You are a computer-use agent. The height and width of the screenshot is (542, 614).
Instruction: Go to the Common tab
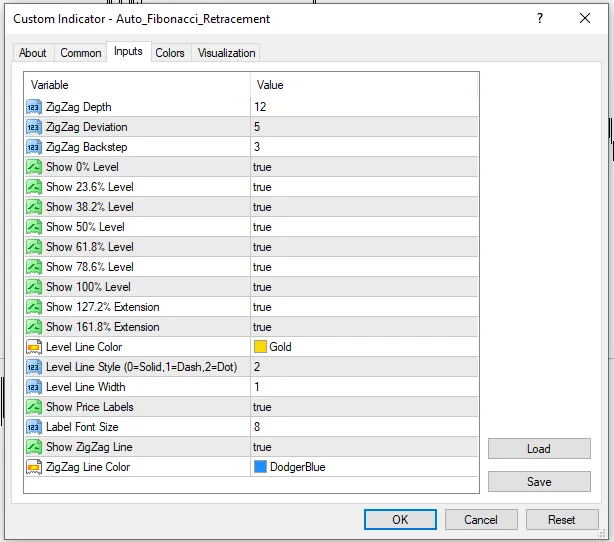point(81,53)
